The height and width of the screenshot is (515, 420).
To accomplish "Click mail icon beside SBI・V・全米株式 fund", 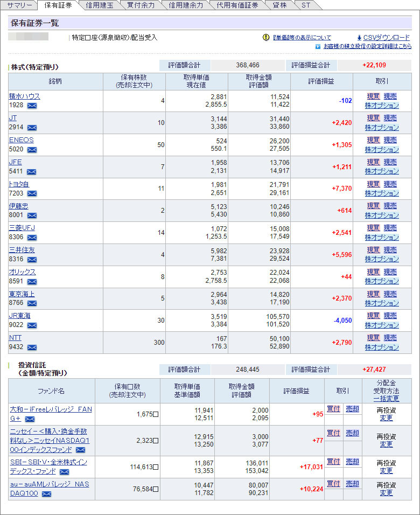I will (64, 472).
